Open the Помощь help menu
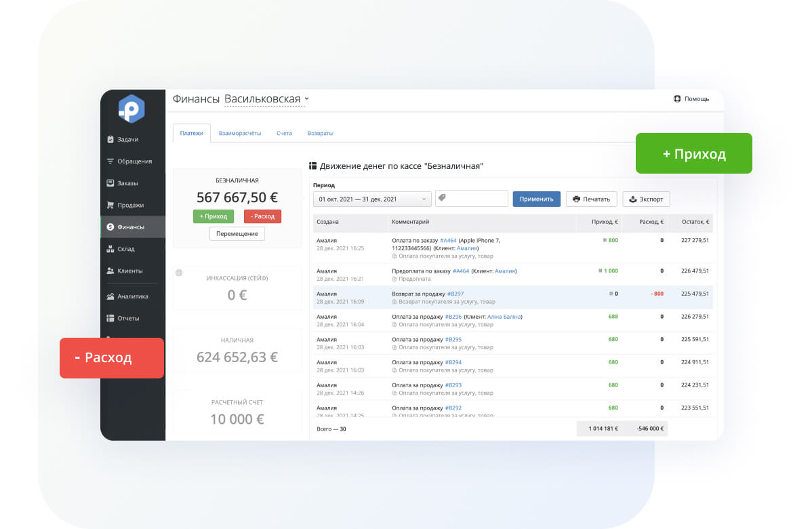This screenshot has width=812, height=529. (691, 98)
